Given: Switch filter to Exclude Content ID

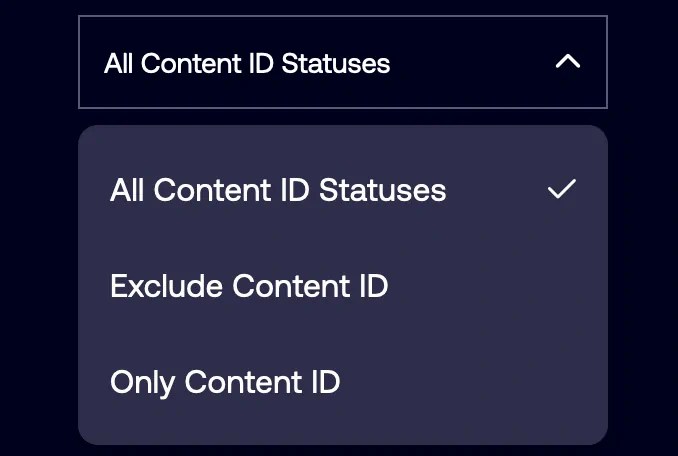Looking at the screenshot, I should (249, 286).
